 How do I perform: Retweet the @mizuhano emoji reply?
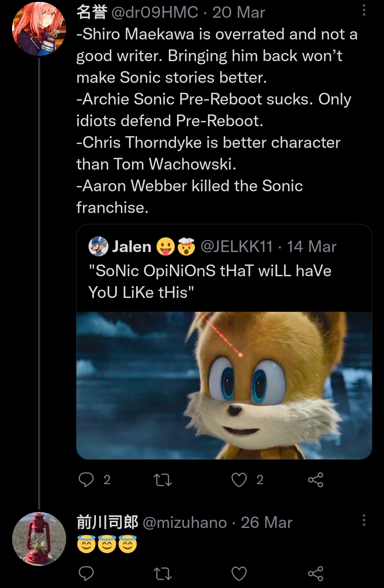pyautogui.click(x=162, y=573)
